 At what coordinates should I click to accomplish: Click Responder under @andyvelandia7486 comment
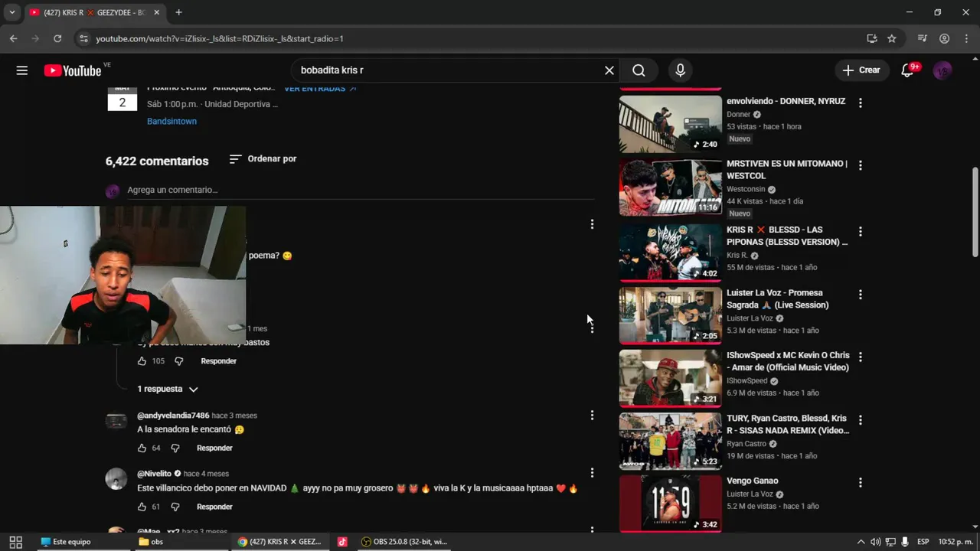(x=214, y=448)
